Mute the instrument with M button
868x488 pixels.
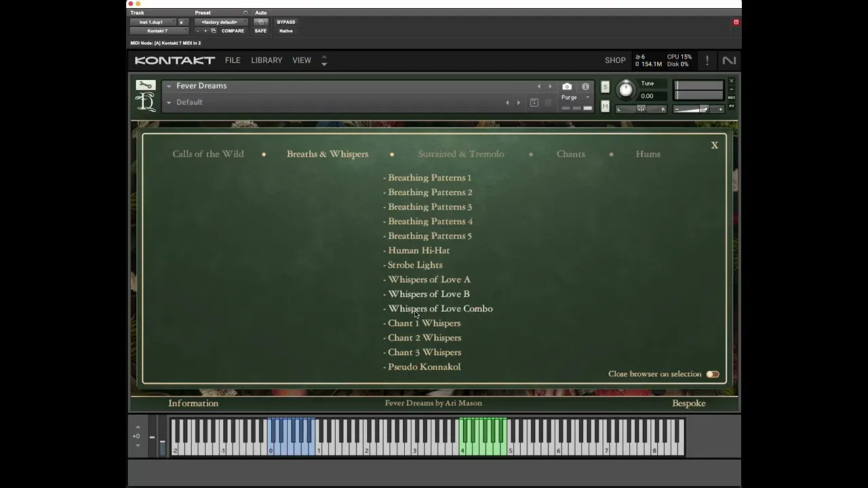coord(606,106)
